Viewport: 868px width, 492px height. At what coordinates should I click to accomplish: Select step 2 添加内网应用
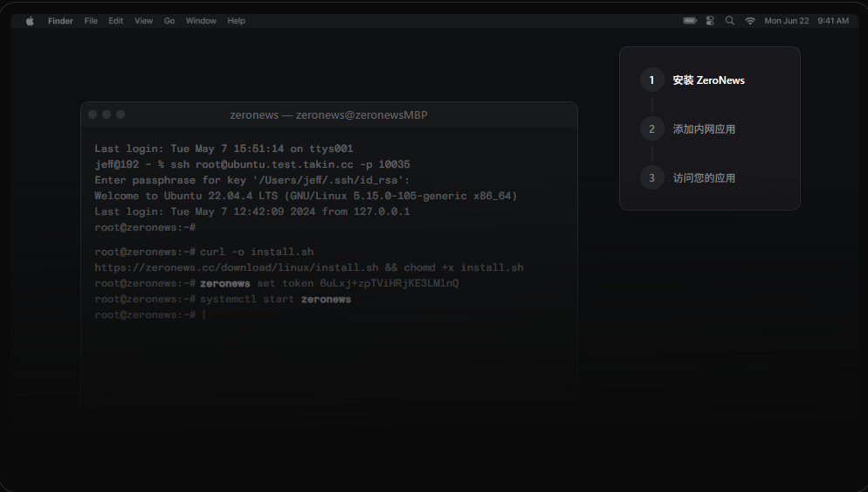688,129
